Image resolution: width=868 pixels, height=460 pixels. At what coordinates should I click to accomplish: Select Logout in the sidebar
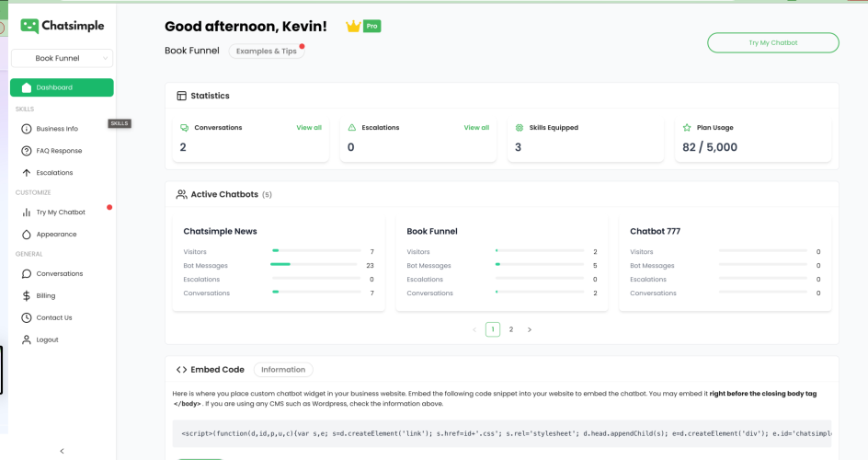[47, 339]
